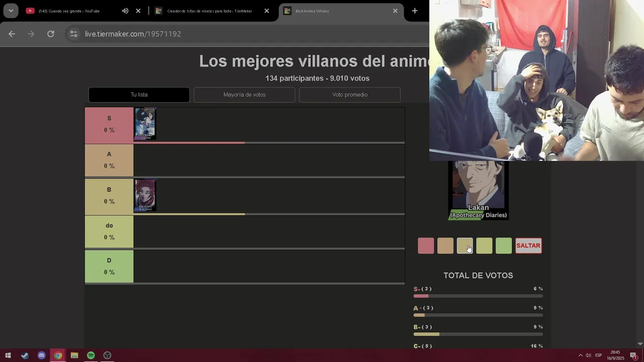Go back with the browser back arrow
Screen dimensions: 644x362
point(12,34)
